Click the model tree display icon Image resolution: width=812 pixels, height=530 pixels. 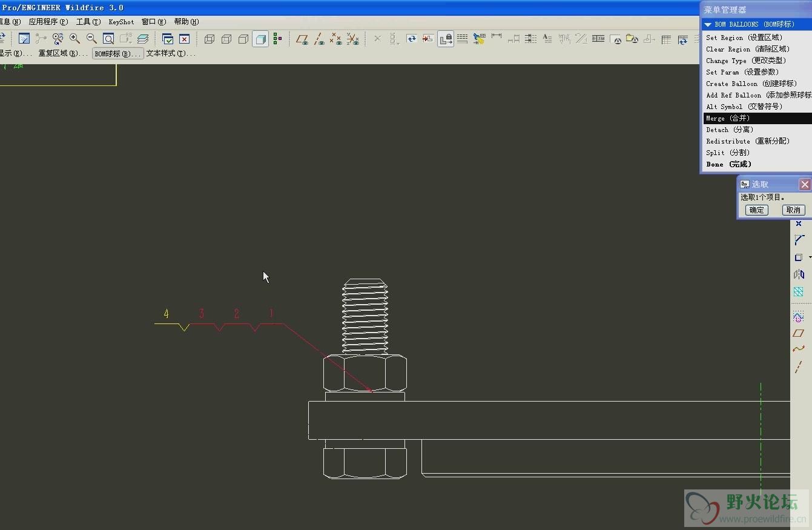click(x=277, y=39)
